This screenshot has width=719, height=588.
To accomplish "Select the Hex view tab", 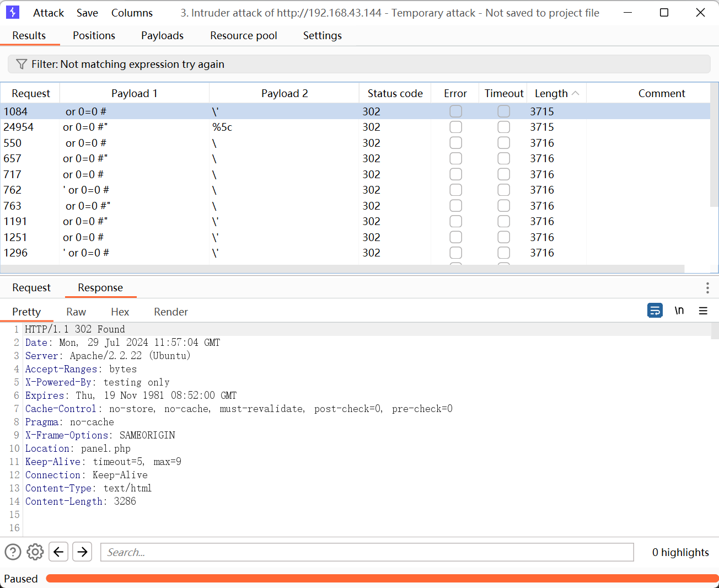I will [x=120, y=312].
